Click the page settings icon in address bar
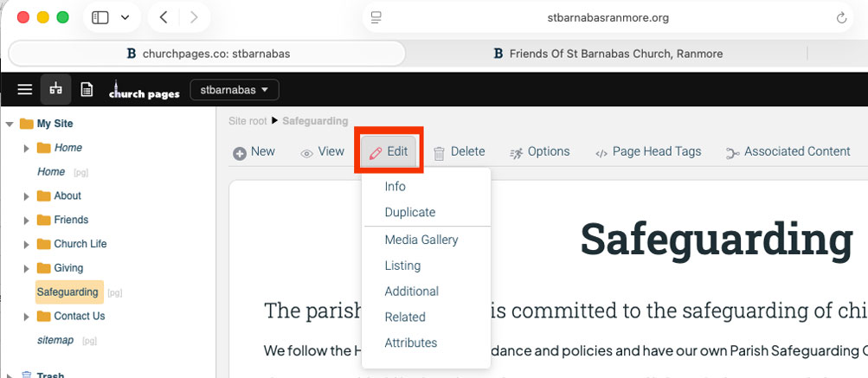Viewport: 868px width, 378px height. tap(376, 17)
